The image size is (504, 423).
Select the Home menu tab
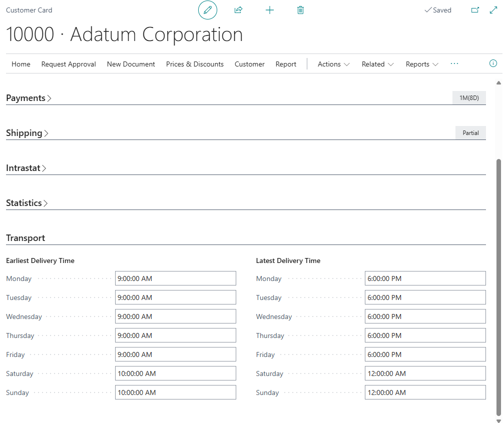(x=21, y=64)
